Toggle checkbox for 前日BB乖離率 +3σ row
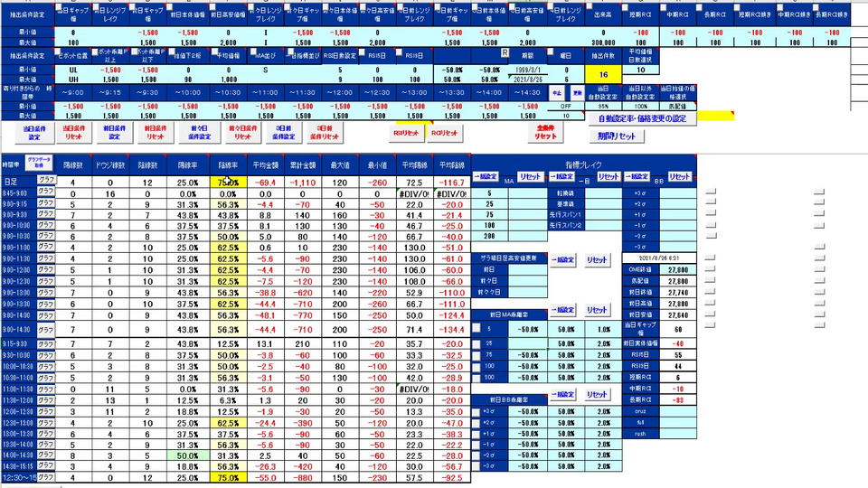 476,412
